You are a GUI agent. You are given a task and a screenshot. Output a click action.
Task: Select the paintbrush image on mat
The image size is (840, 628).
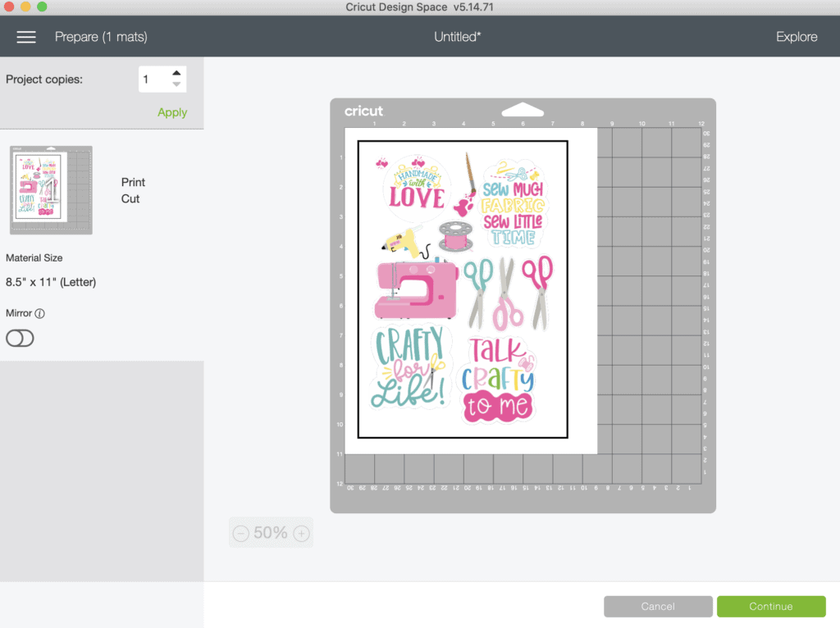pyautogui.click(x=465, y=184)
